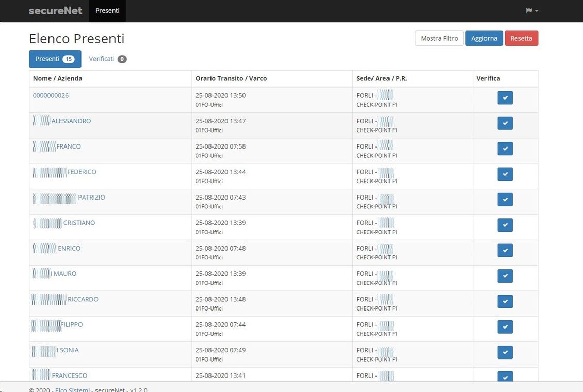Click the Verifica column header

click(488, 78)
